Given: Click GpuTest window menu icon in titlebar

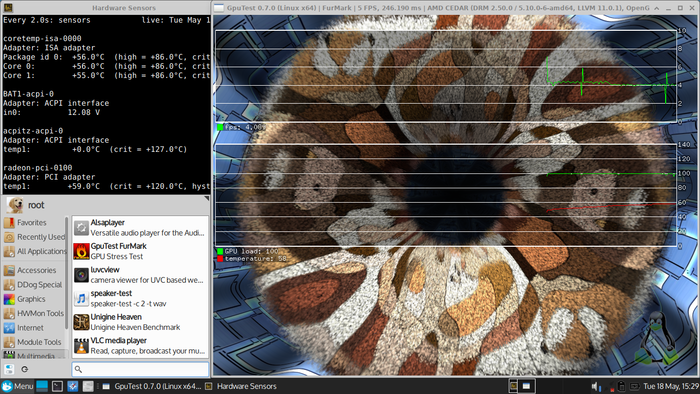Looking at the screenshot, I should [219, 8].
